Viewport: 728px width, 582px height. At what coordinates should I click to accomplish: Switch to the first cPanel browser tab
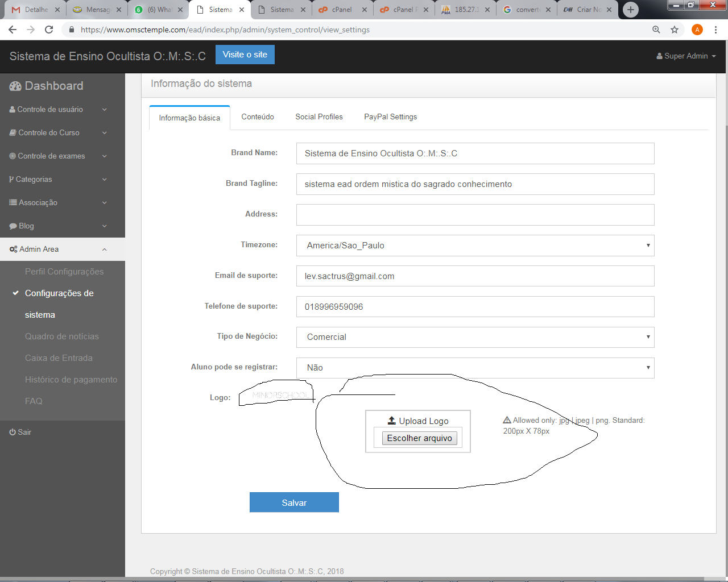point(342,10)
